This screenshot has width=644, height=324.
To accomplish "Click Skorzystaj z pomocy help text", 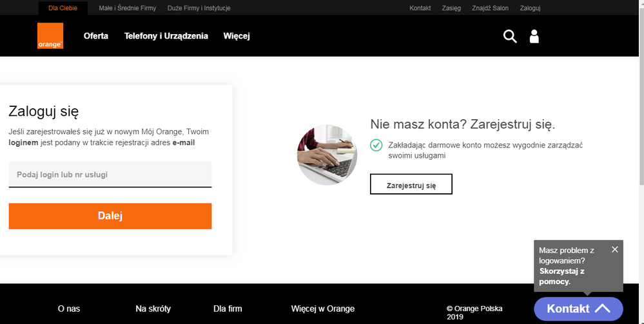I will (562, 276).
